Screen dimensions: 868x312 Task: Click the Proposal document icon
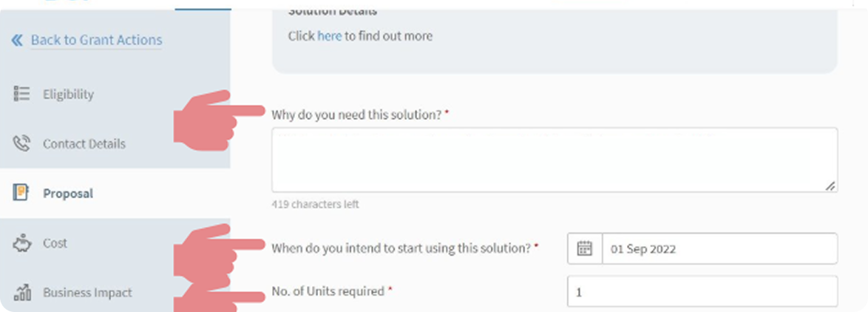coord(21,193)
